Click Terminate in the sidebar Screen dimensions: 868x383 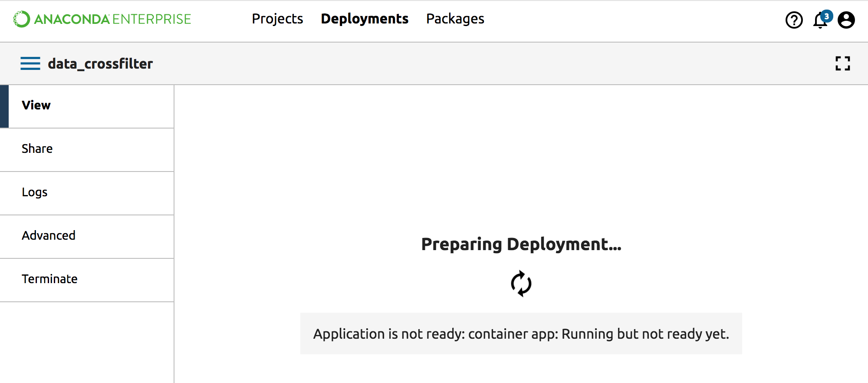(x=49, y=279)
